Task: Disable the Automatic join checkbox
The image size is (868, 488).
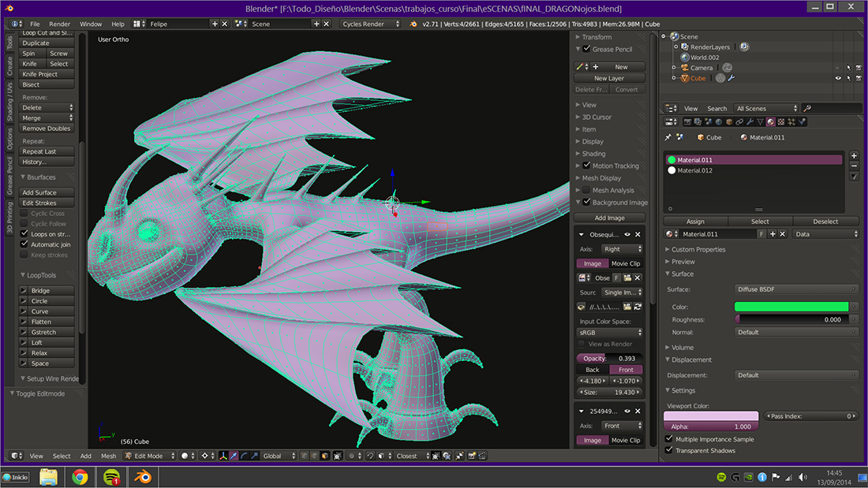Action: (x=24, y=244)
